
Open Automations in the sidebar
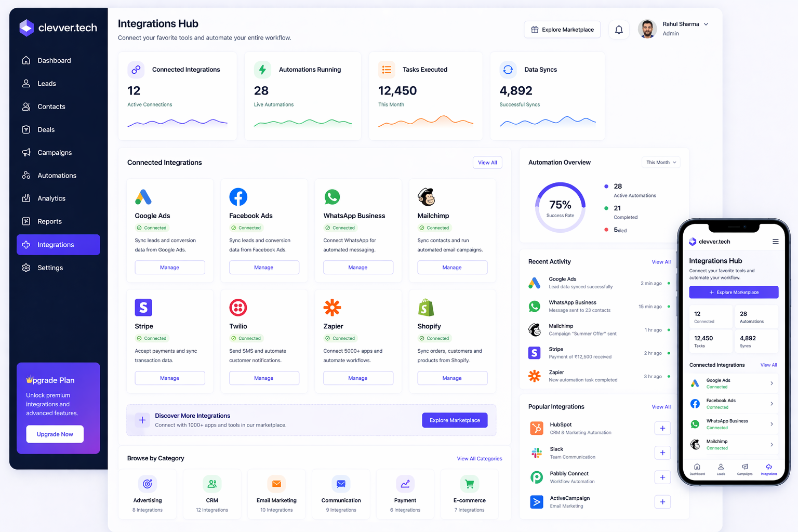click(57, 176)
